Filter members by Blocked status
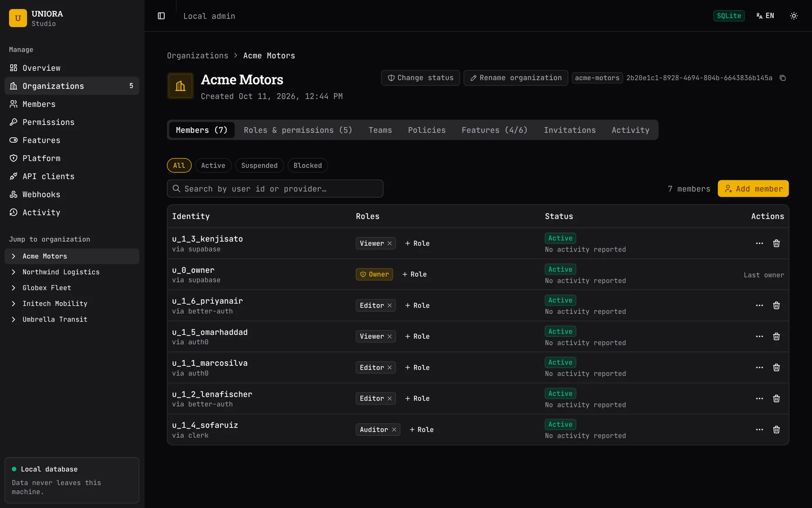This screenshot has width=812, height=508. tap(308, 165)
